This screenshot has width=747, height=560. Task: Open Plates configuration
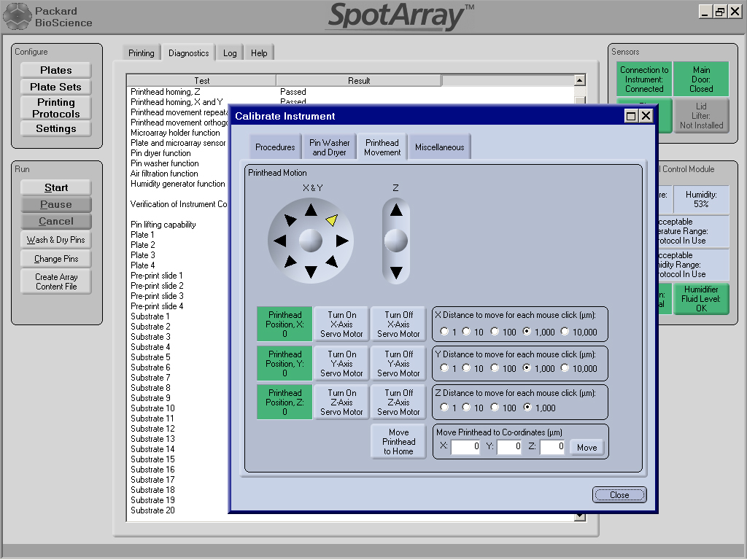(55, 70)
